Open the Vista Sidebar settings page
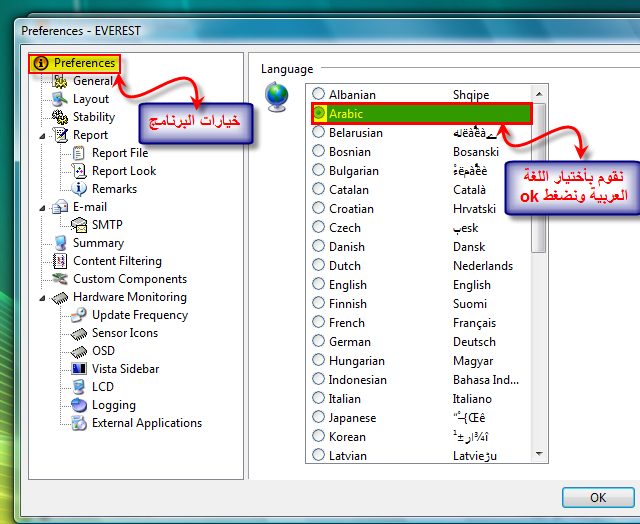 (126, 369)
